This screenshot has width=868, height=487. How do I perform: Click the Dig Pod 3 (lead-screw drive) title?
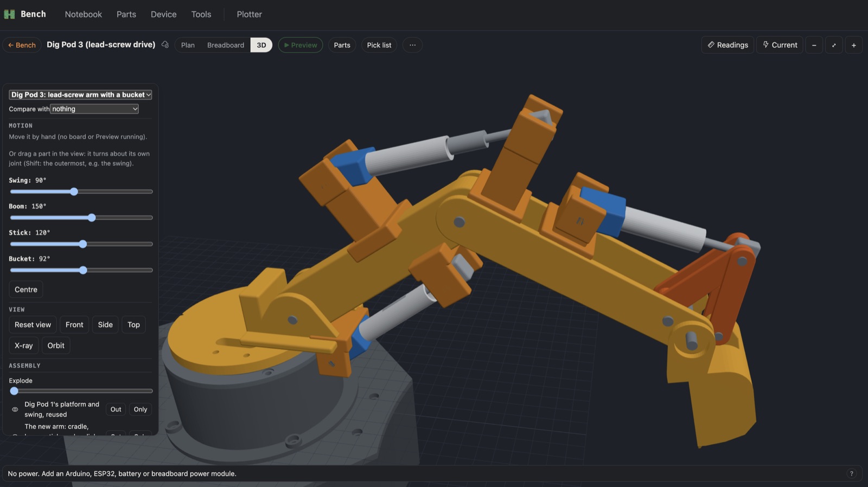101,44
